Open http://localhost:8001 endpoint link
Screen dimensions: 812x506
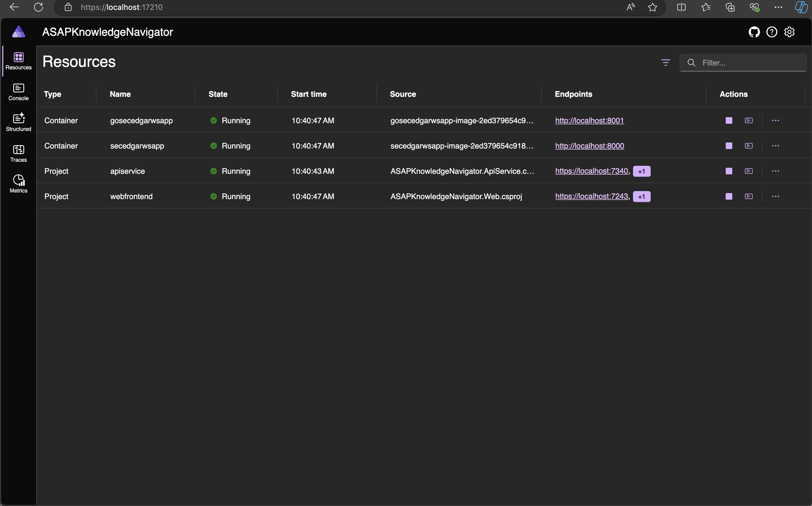pyautogui.click(x=589, y=120)
